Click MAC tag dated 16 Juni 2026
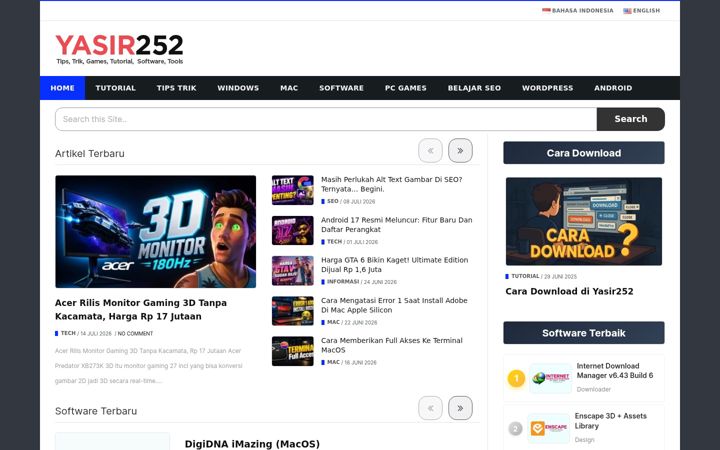 [x=333, y=362]
